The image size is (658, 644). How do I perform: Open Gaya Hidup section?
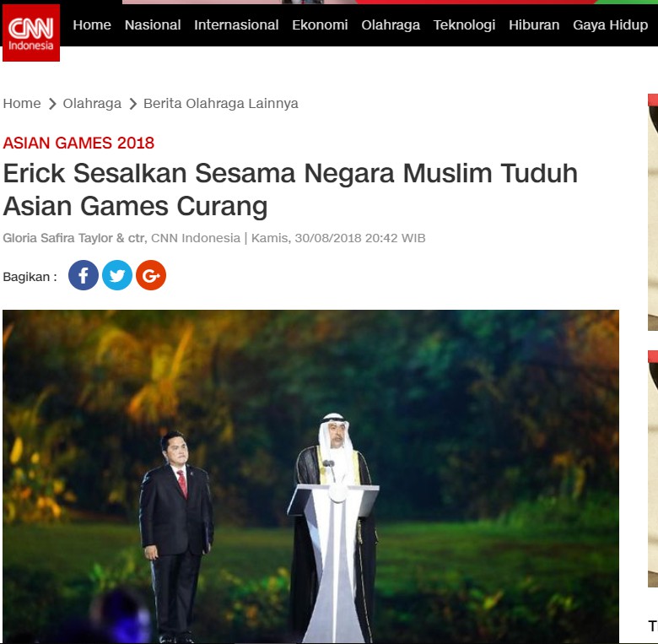point(610,24)
